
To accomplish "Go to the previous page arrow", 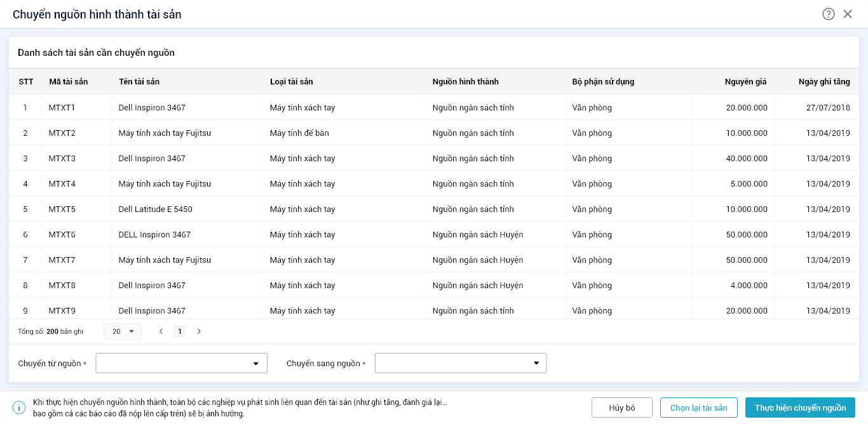I will click(161, 331).
